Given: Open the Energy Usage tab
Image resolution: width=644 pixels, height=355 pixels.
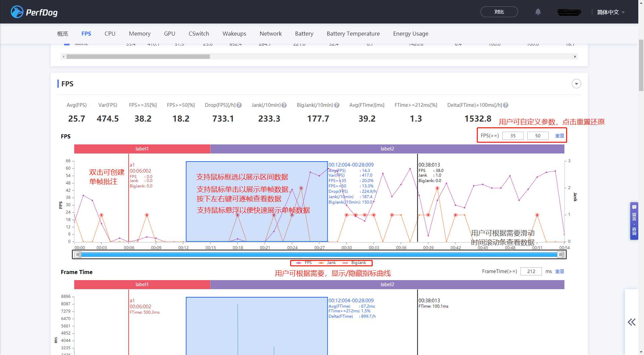Looking at the screenshot, I should [411, 34].
